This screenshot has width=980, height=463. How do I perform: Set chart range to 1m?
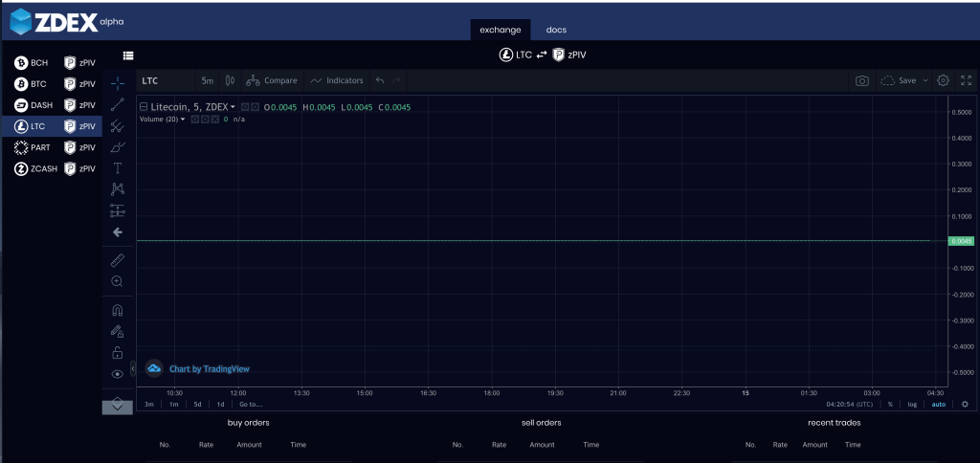(x=174, y=405)
